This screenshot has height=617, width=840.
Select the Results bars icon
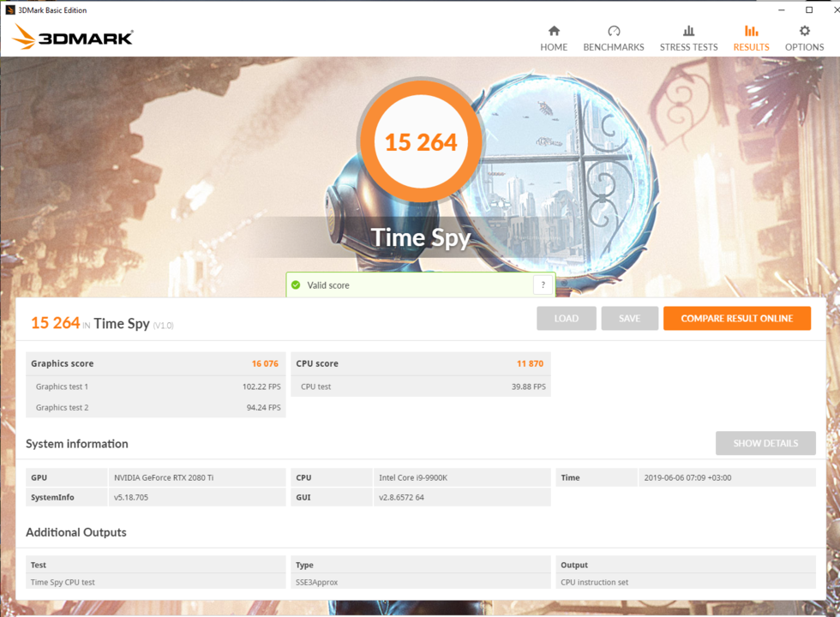[751, 31]
